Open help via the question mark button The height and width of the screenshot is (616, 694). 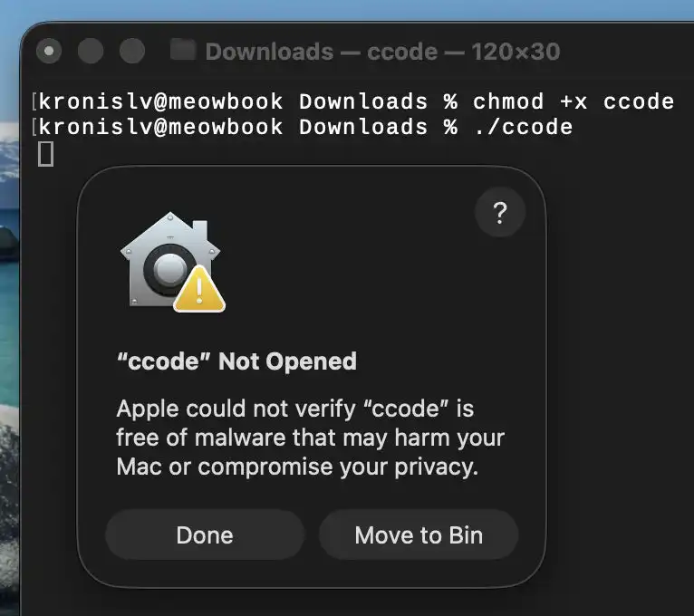tap(500, 212)
